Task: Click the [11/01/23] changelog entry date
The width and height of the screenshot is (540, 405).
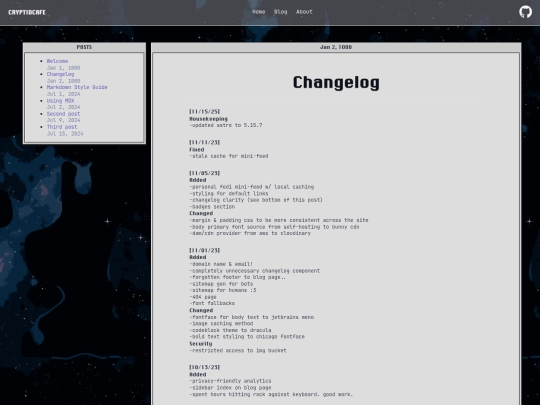Action: point(205,250)
